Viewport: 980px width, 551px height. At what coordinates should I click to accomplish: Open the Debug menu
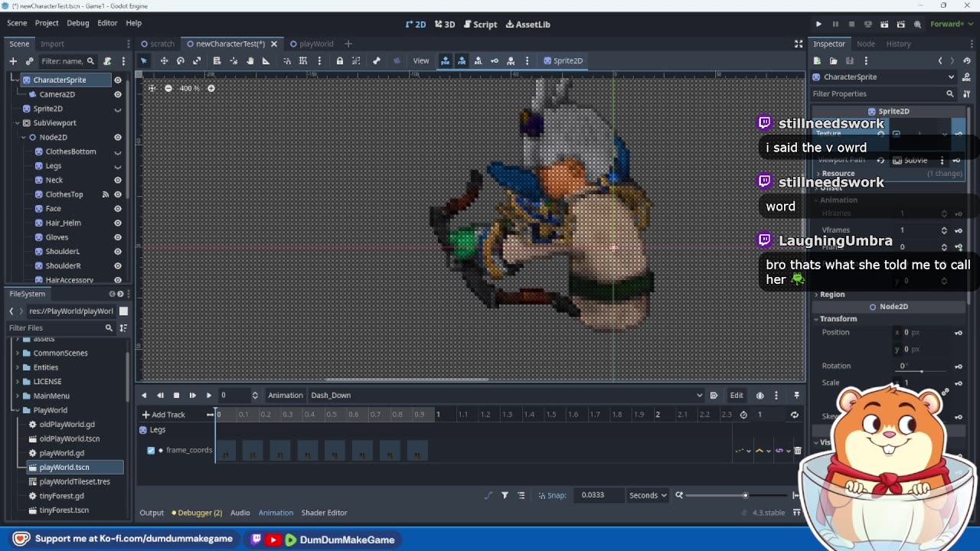click(77, 24)
